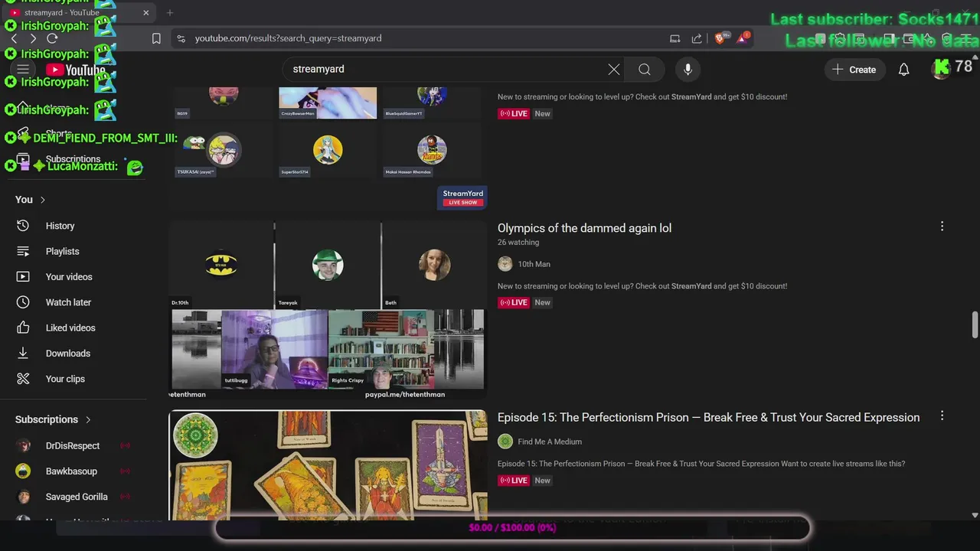
Task: Open Savaged Gorilla avatar in subscriptions
Action: 24,497
